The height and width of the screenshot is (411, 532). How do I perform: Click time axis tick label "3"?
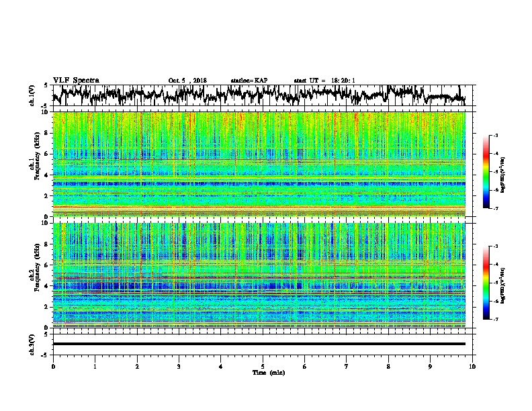point(179,367)
